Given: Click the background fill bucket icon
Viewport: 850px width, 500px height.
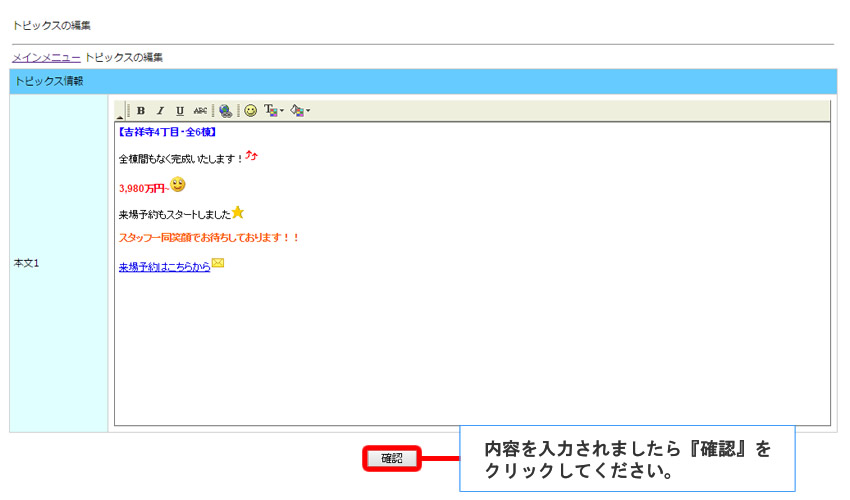Looking at the screenshot, I should point(297,111).
